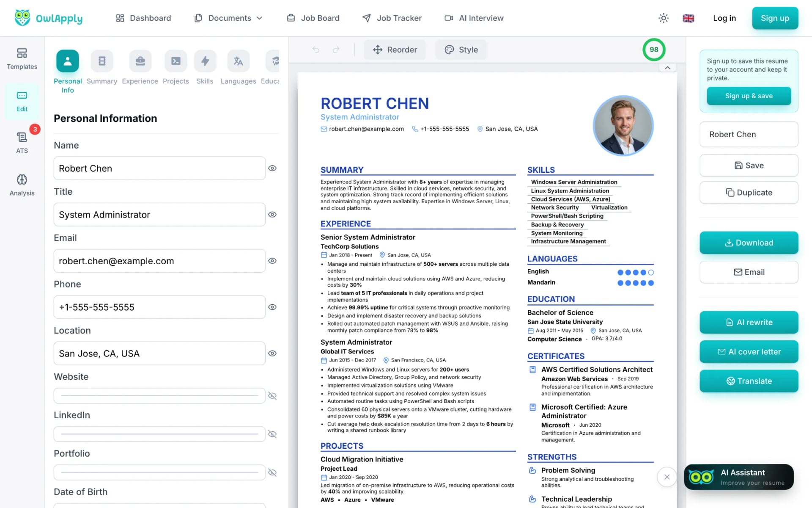Click the resume name field Robert Chen

point(749,134)
